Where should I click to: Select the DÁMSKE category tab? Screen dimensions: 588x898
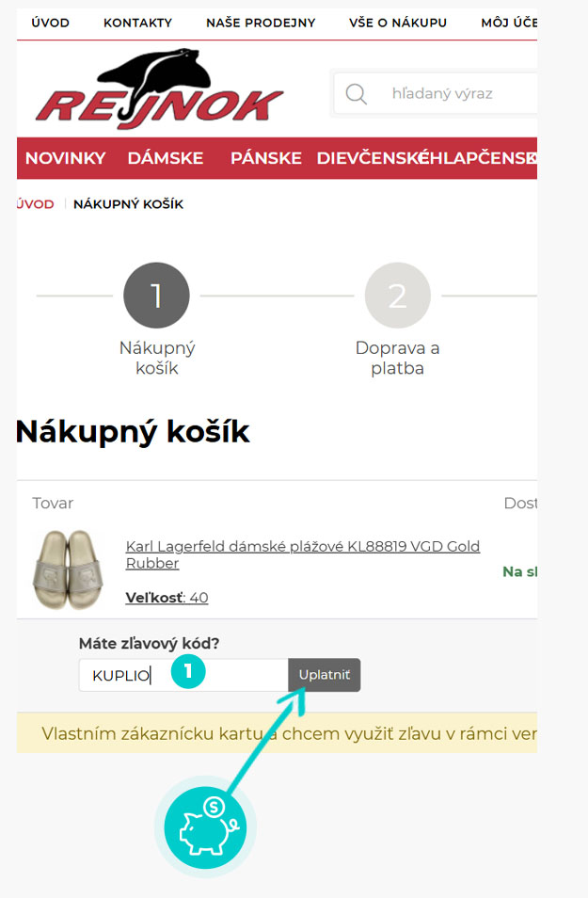(166, 158)
